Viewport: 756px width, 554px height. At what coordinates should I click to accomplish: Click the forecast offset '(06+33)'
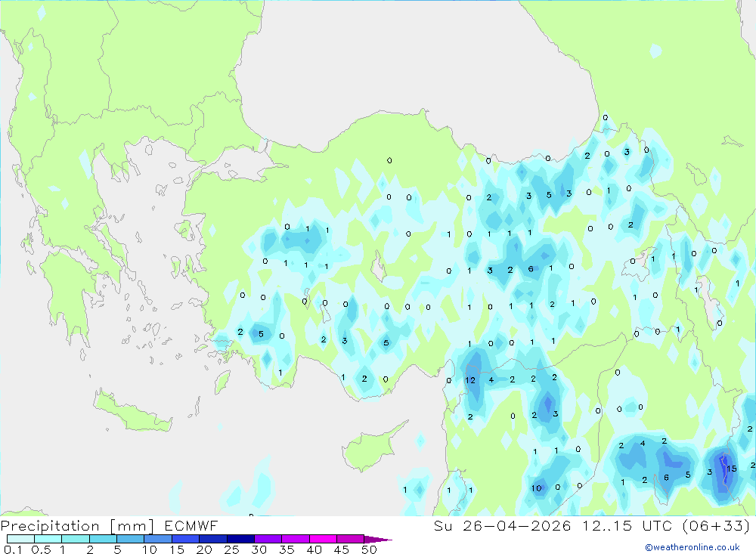point(717,525)
